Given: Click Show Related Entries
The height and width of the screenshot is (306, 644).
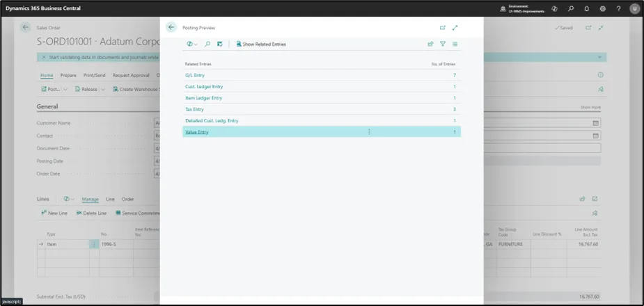Looking at the screenshot, I should pos(261,44).
